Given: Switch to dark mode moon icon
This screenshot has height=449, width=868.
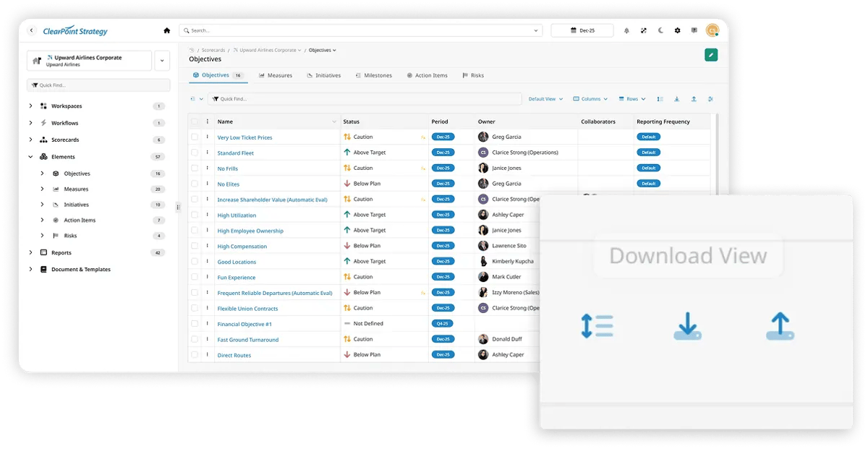Looking at the screenshot, I should [x=660, y=30].
